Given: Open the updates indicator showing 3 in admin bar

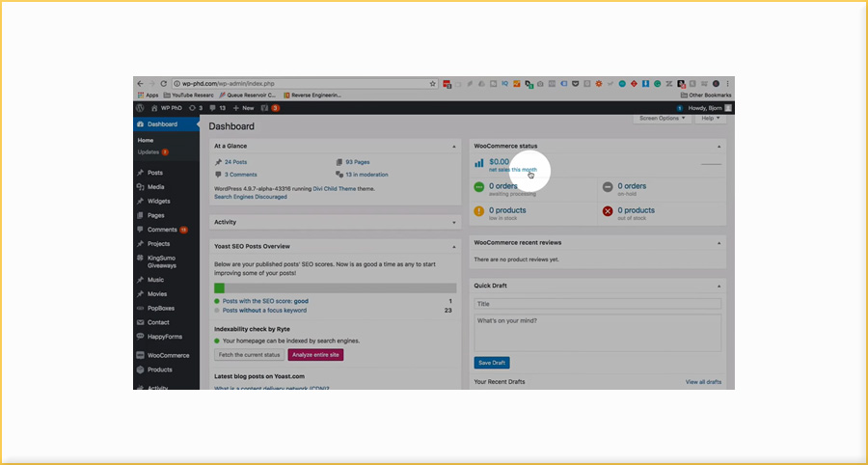Looking at the screenshot, I should (x=196, y=108).
